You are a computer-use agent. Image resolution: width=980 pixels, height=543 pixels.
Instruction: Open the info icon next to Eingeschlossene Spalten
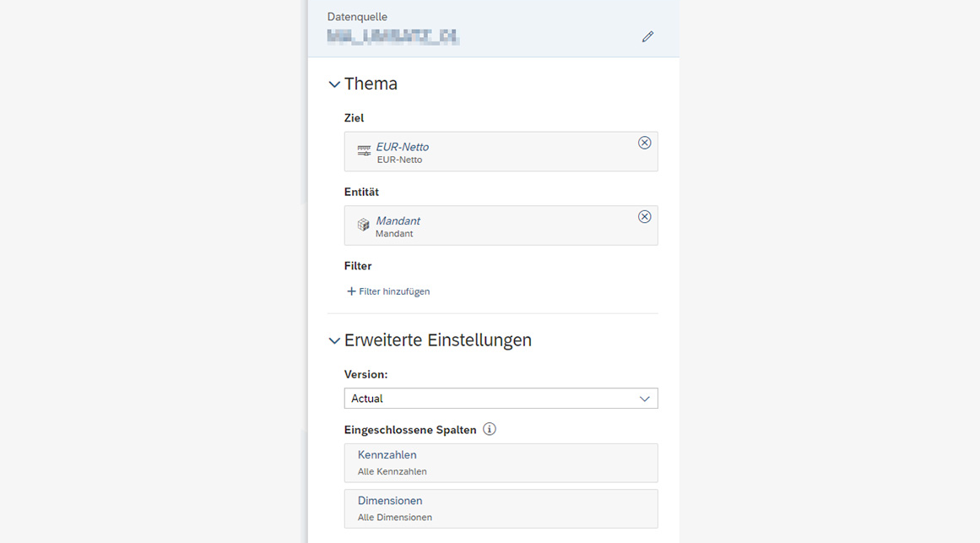click(x=490, y=429)
